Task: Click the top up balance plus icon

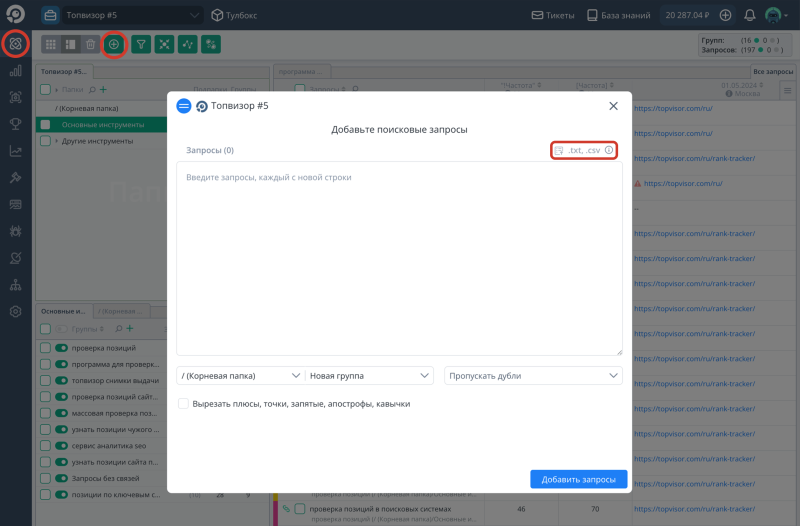Action: 725,15
